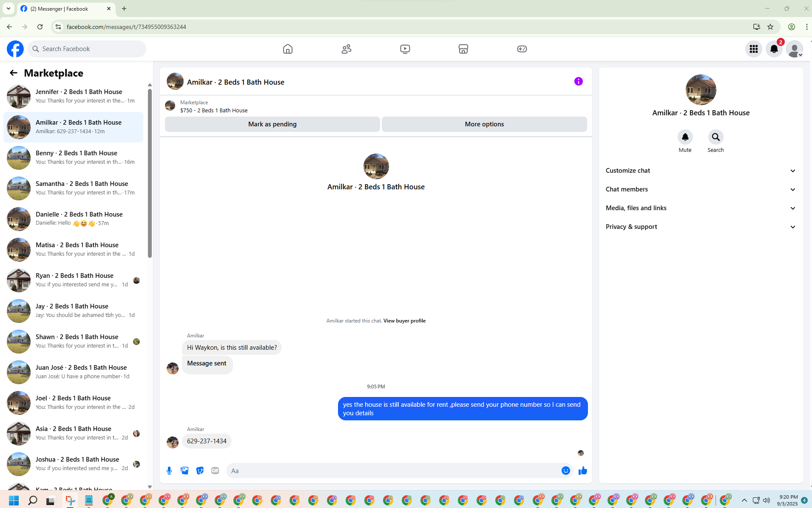Viewport: 812px width, 508px height.
Task: Open the Facebook Home icon
Action: 288,49
